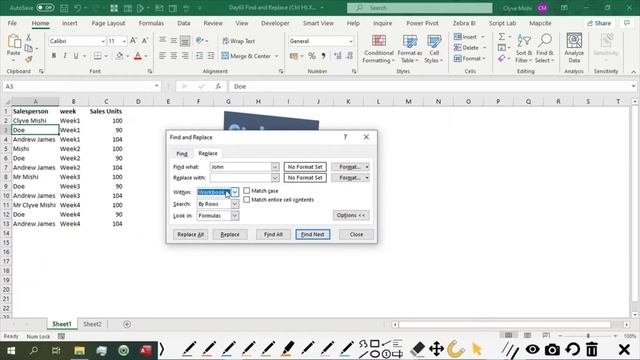Open Format as Table gallery

[409, 49]
